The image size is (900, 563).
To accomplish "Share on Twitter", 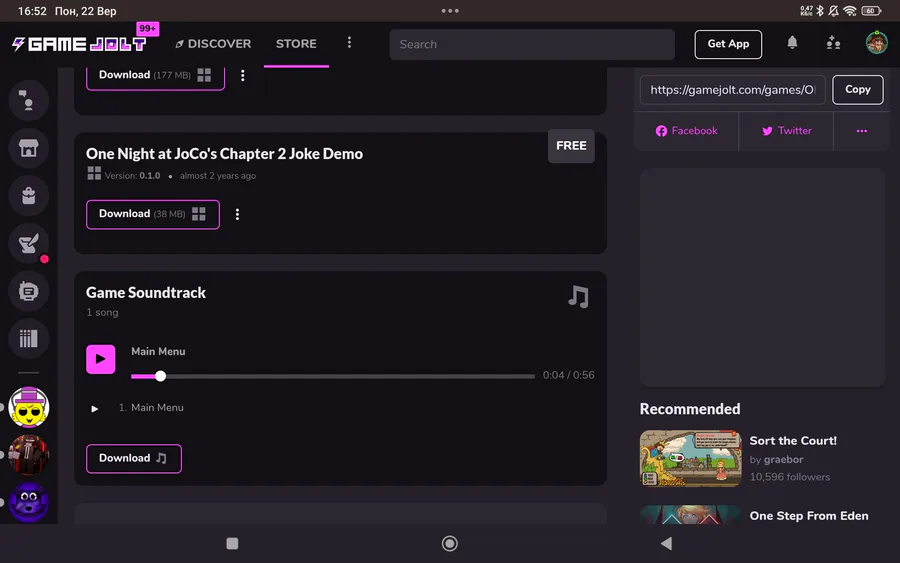I will coord(786,131).
